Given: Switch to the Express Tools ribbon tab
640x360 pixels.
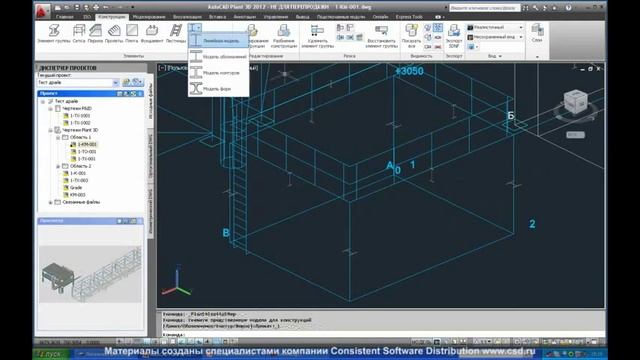Looking at the screenshot, I should pos(409,17).
